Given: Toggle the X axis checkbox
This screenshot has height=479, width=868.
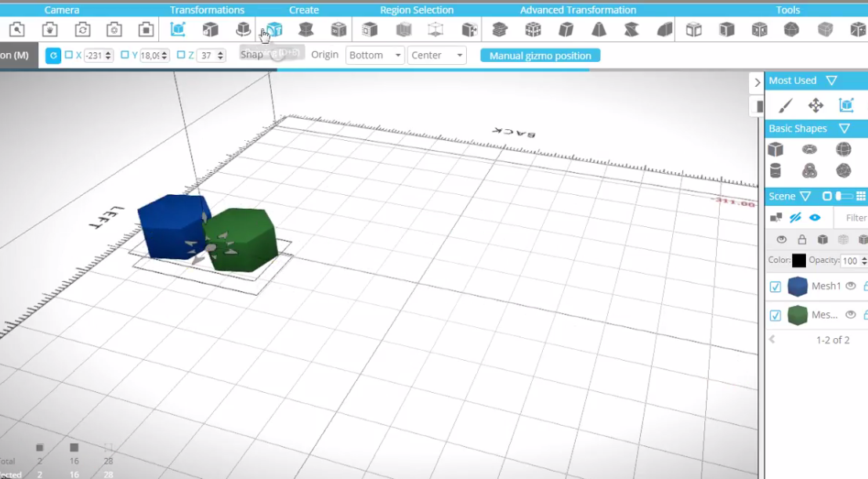Looking at the screenshot, I should click(69, 55).
